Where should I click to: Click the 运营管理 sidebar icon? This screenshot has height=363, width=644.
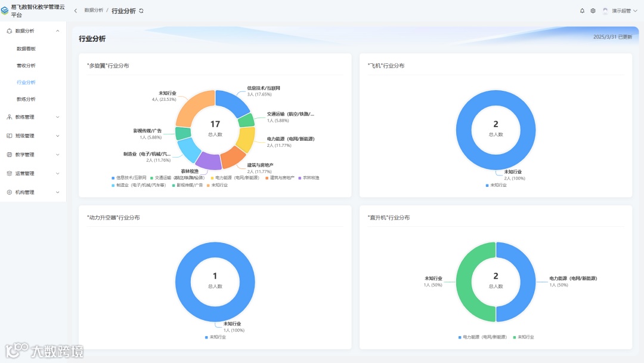[9, 174]
